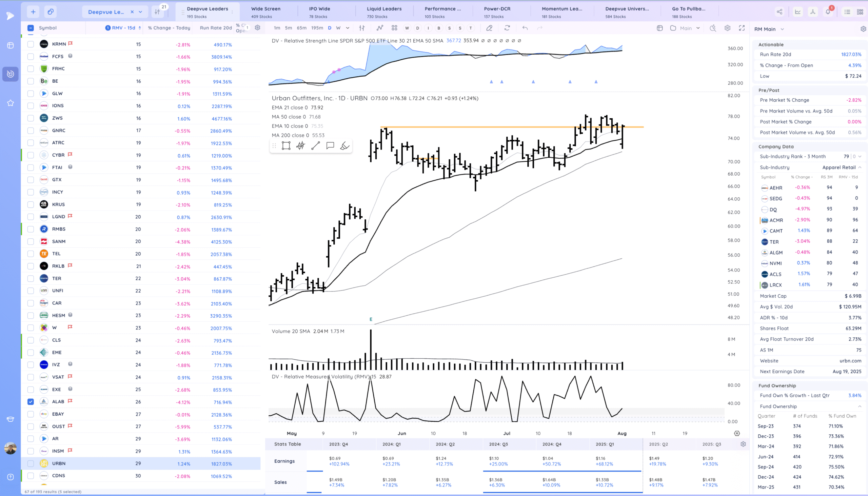Click the share icon in top bar

pos(780,12)
